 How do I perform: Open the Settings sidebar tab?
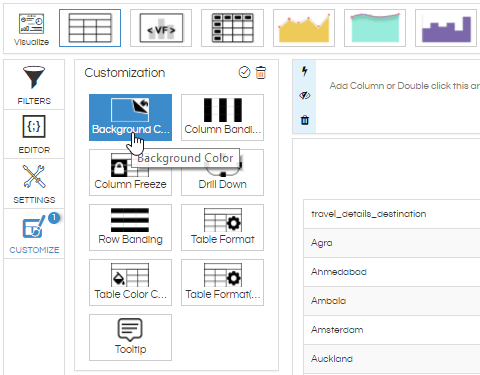(34, 184)
